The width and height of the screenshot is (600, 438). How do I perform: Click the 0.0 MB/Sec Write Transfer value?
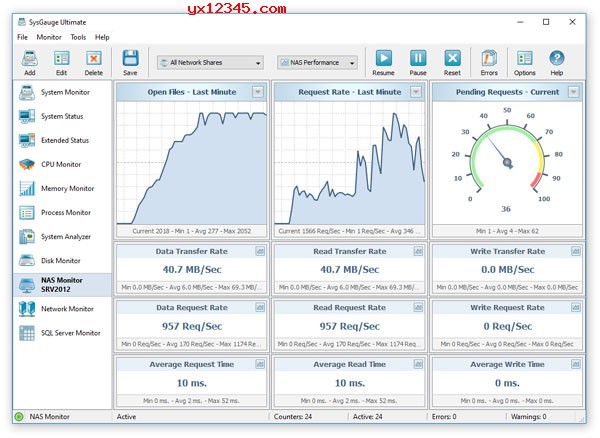pos(507,269)
